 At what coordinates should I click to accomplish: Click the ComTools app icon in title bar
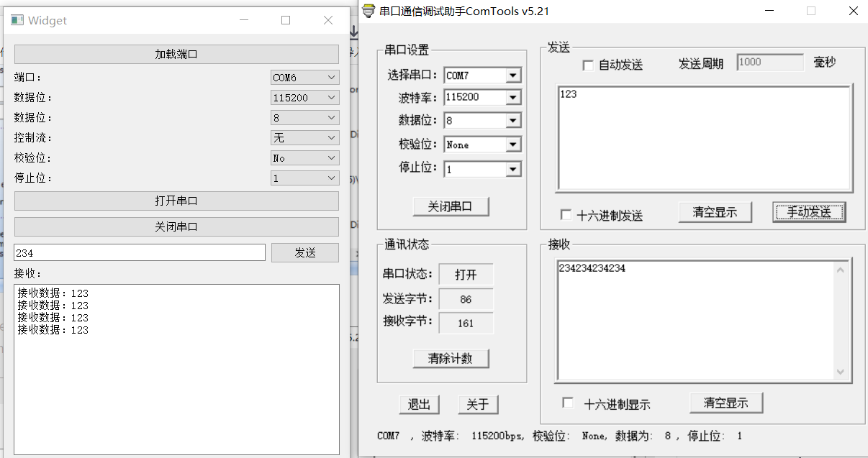pyautogui.click(x=368, y=11)
